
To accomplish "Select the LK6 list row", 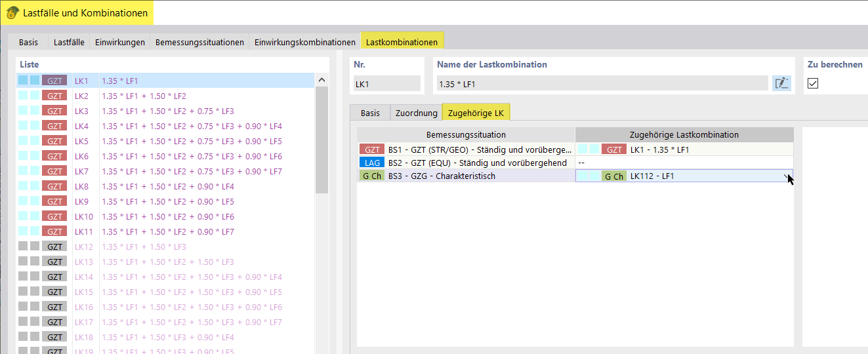I will tap(165, 156).
